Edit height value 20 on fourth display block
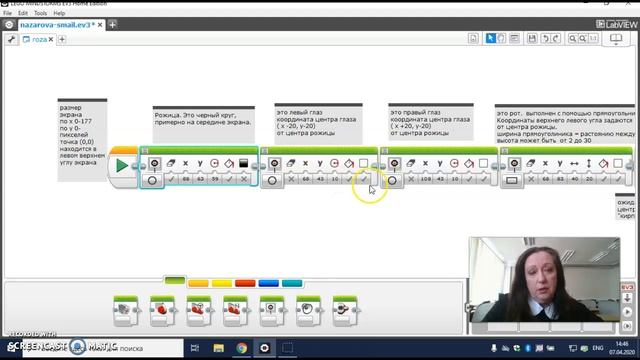 589,179
